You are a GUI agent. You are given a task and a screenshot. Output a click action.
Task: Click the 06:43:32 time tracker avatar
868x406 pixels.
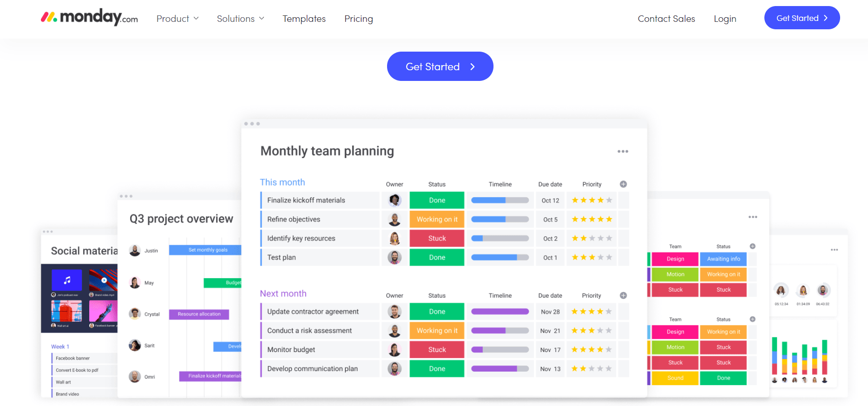pyautogui.click(x=823, y=291)
